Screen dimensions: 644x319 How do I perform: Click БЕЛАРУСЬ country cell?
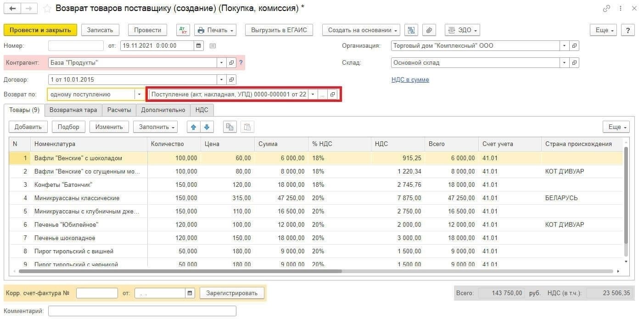582,198
